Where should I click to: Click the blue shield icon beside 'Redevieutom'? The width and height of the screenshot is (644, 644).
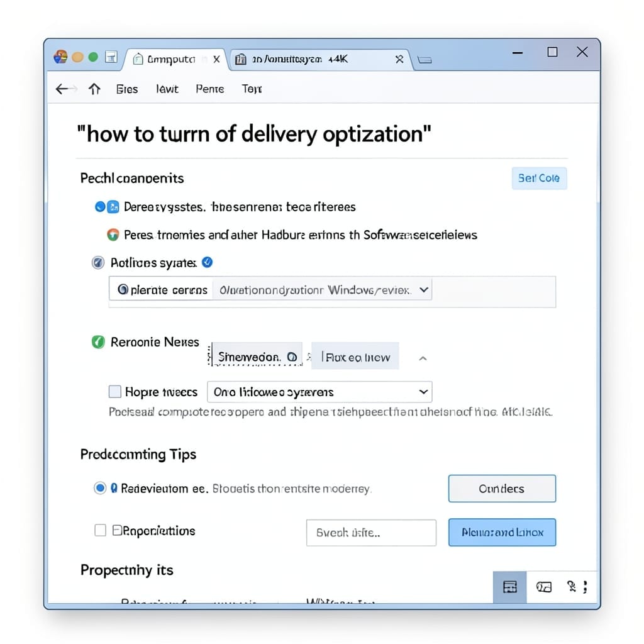[114, 488]
